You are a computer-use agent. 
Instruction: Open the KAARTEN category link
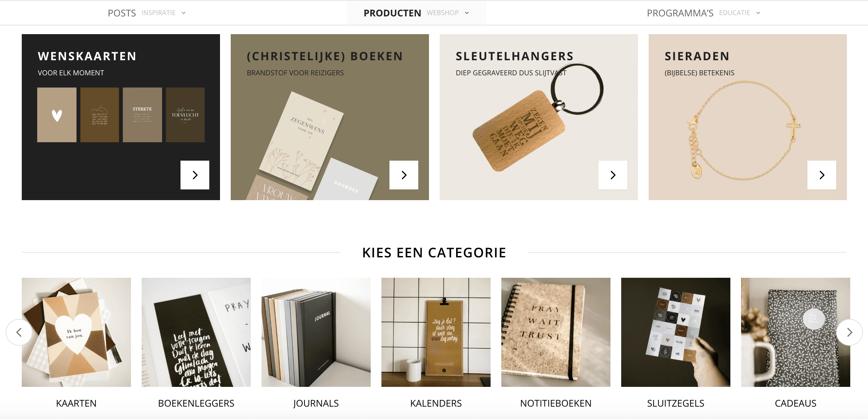(76, 403)
